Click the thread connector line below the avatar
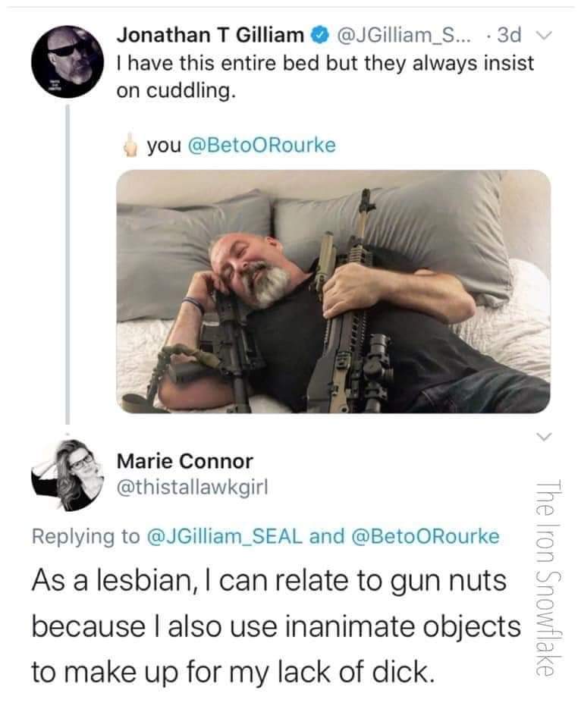The width and height of the screenshot is (581, 728). tap(68, 265)
